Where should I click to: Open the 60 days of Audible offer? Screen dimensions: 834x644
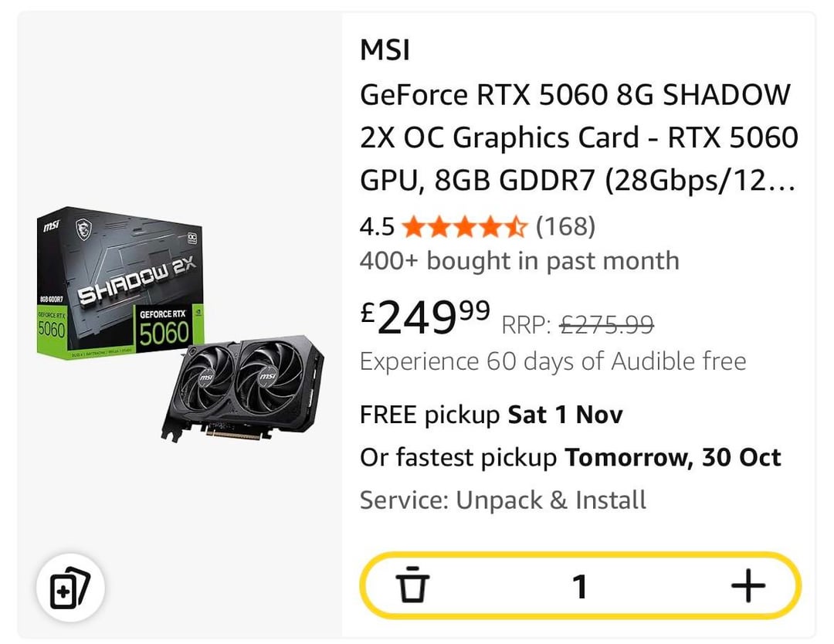click(x=553, y=361)
